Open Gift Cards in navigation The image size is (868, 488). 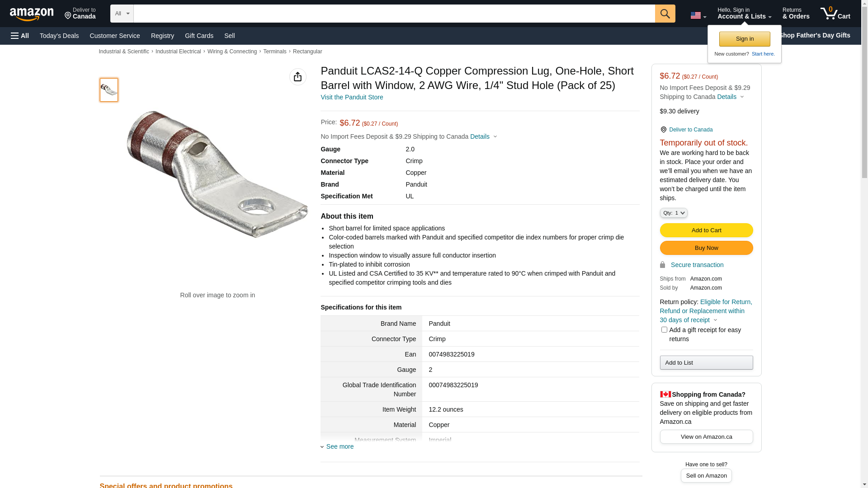[199, 36]
